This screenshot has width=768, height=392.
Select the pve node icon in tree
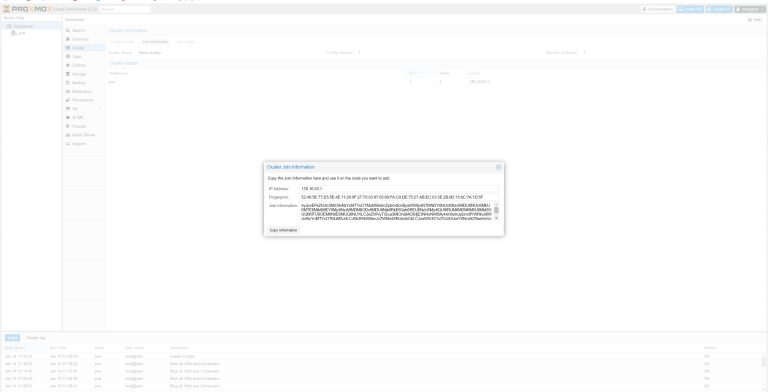click(14, 33)
